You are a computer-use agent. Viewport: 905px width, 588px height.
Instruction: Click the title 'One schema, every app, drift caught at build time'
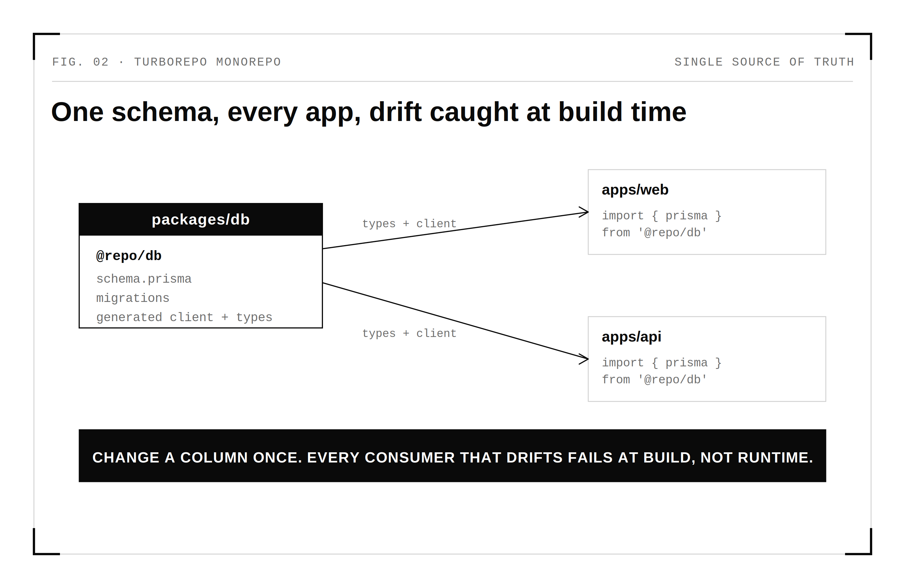pos(369,113)
